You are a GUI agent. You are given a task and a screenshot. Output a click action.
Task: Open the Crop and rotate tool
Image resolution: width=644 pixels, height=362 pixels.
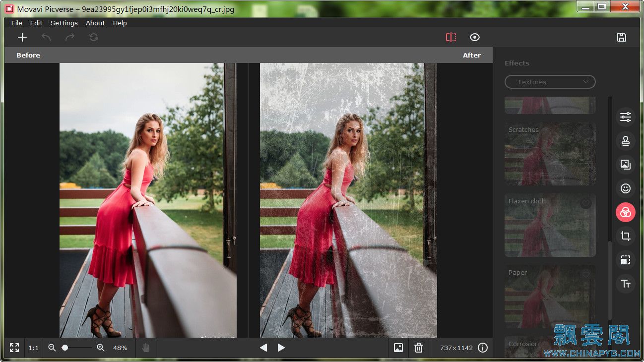(626, 236)
